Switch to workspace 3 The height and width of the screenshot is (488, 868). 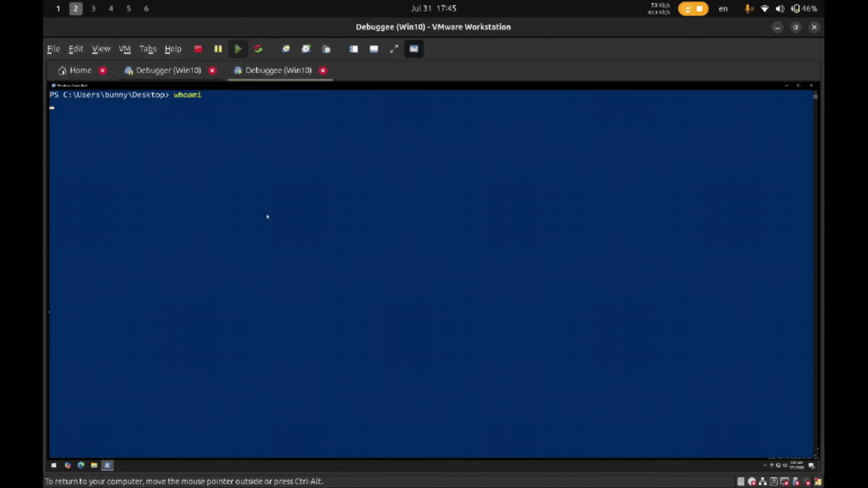point(93,8)
